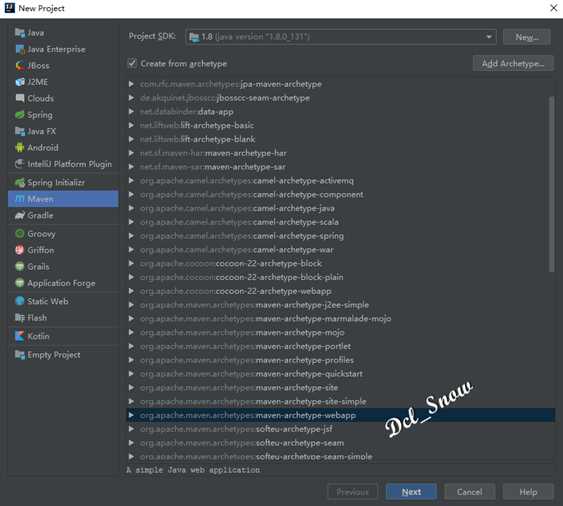This screenshot has height=506, width=563.
Task: Select the Kotlin project type
Action: click(x=63, y=336)
